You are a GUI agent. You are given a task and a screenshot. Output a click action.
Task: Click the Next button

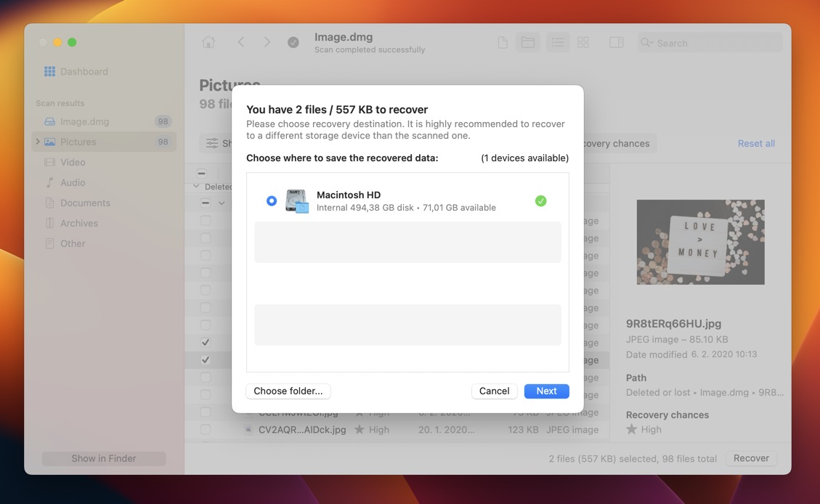[x=546, y=391]
